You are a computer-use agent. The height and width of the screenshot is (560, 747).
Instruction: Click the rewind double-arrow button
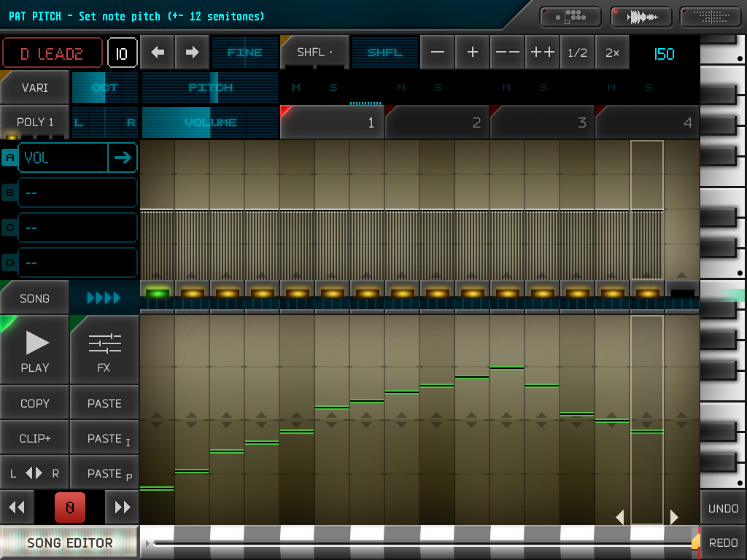click(18, 507)
